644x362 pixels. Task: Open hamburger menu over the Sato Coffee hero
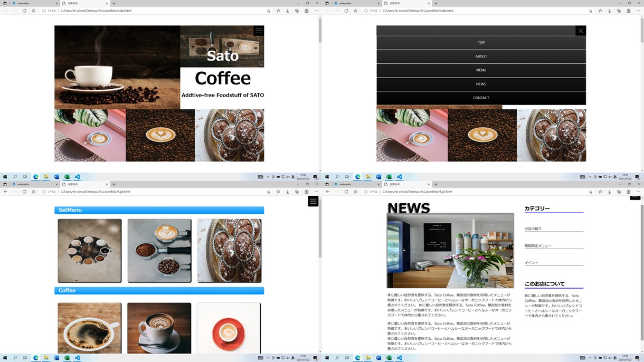(x=259, y=31)
